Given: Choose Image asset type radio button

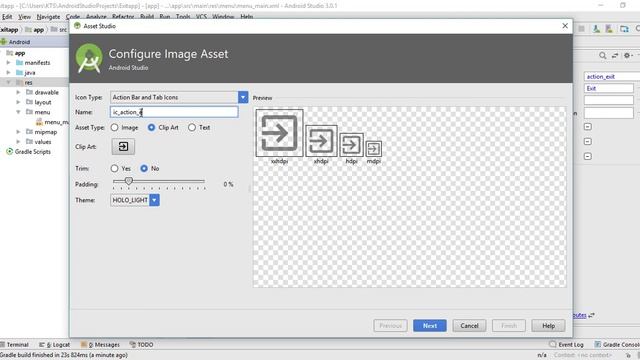Looking at the screenshot, I should coord(115,127).
